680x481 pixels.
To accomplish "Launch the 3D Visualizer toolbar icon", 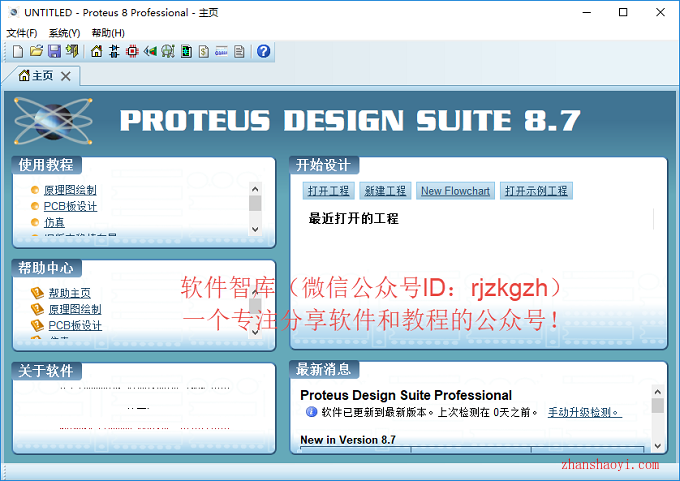I will point(150,51).
